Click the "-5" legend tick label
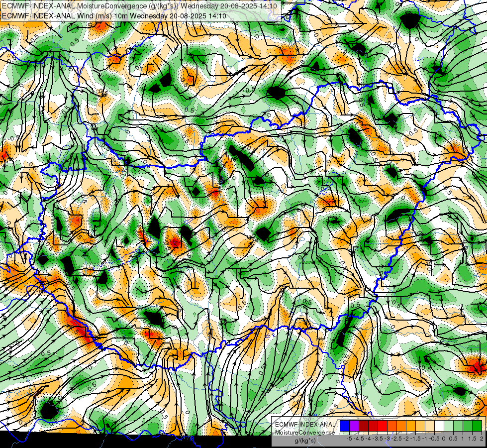The height and width of the screenshot is (448, 487). tap(349, 439)
